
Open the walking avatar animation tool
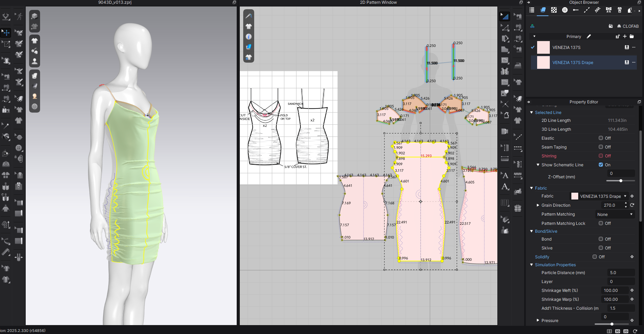point(19,16)
